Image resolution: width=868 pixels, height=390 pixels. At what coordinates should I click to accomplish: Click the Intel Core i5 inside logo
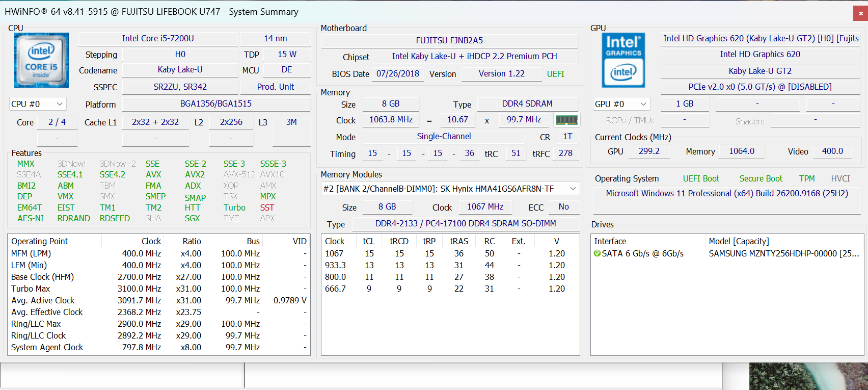(x=41, y=60)
